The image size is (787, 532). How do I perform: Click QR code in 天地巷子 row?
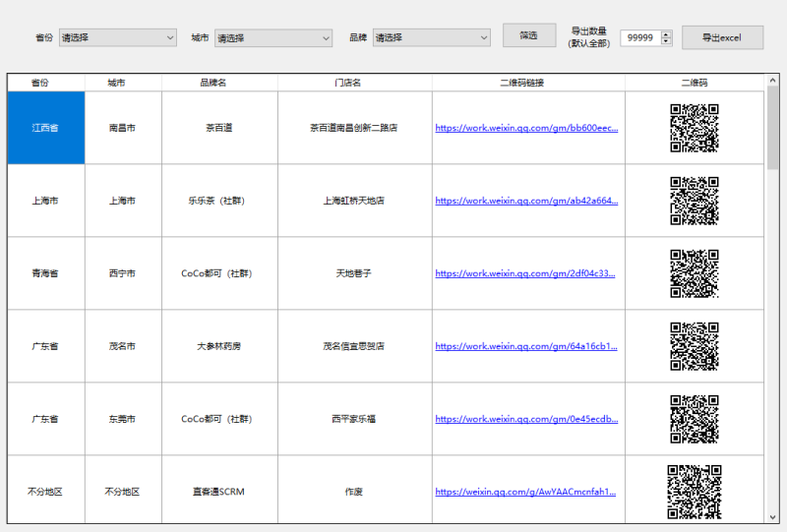tap(695, 273)
